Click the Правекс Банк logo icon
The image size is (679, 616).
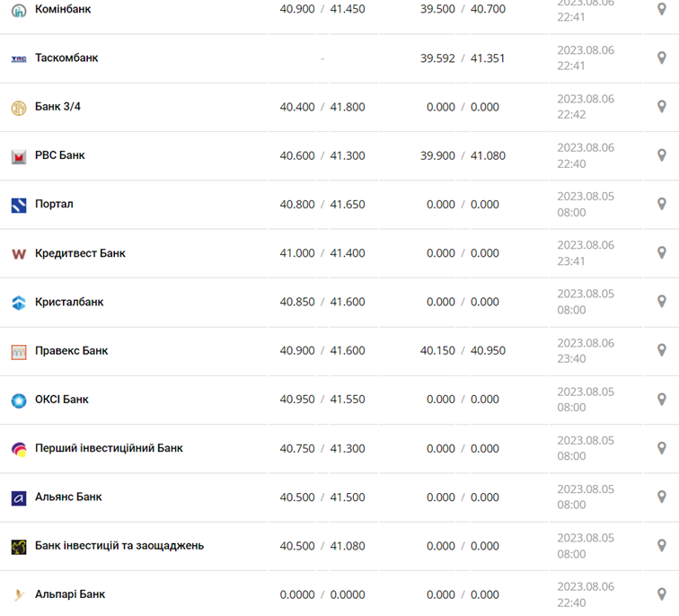pos(19,351)
